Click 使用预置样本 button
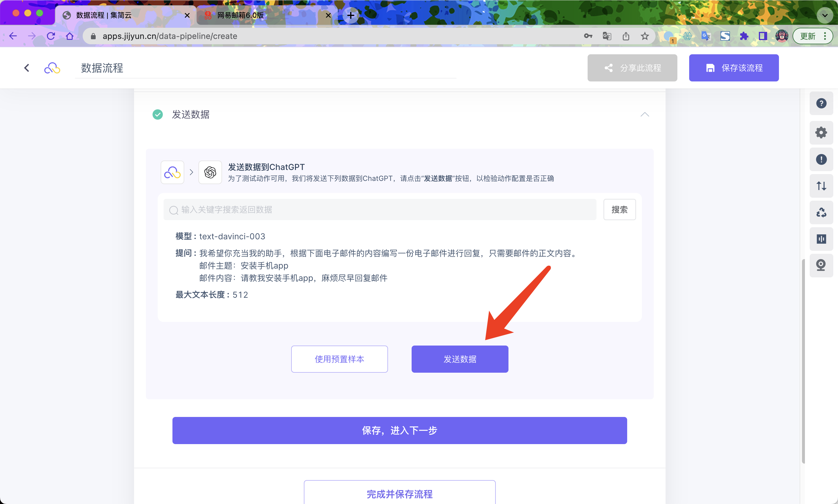This screenshot has width=838, height=504. pos(339,359)
